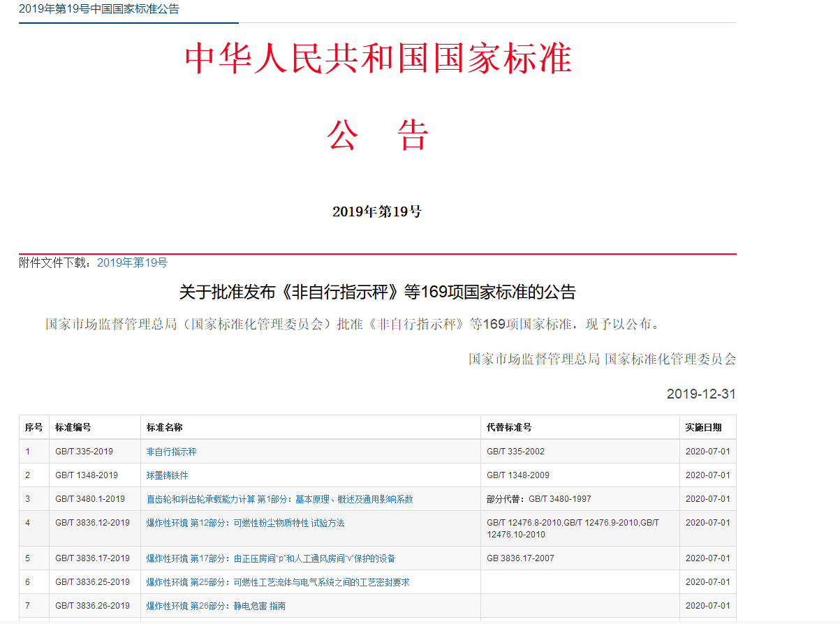Viewport: 840px width, 624px height.
Task: Open 爆炸性环境 第25部分 standard link
Action: point(277,582)
